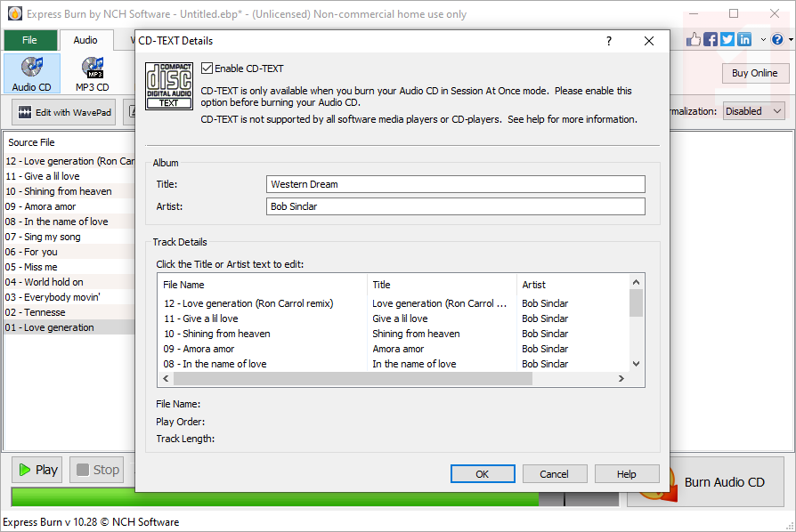
Task: Edit the album Title field Western Dream
Action: tap(455, 184)
